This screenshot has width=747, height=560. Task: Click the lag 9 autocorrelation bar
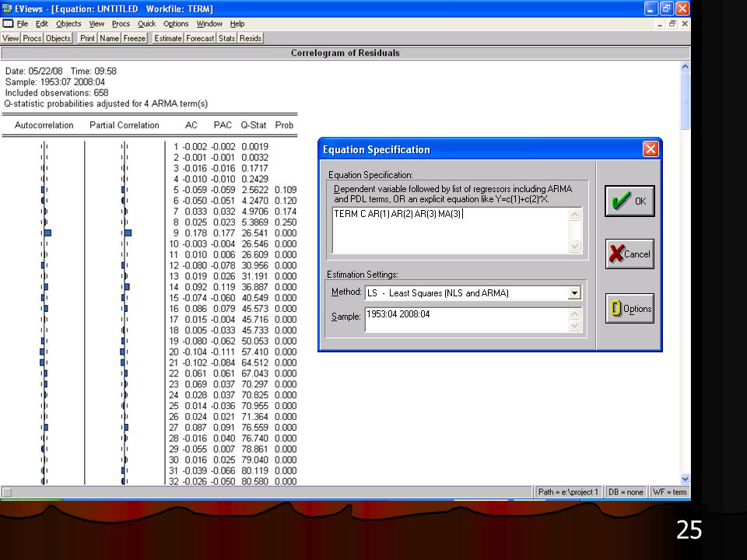pyautogui.click(x=47, y=233)
